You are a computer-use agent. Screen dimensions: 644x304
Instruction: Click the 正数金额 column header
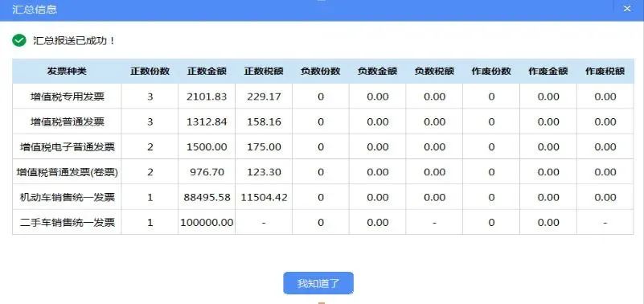(x=207, y=71)
